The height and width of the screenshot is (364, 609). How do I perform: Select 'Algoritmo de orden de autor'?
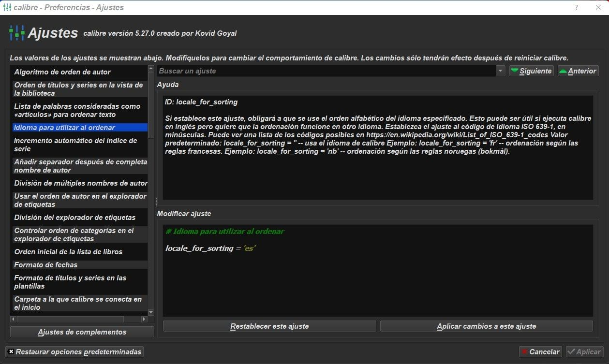(80, 72)
